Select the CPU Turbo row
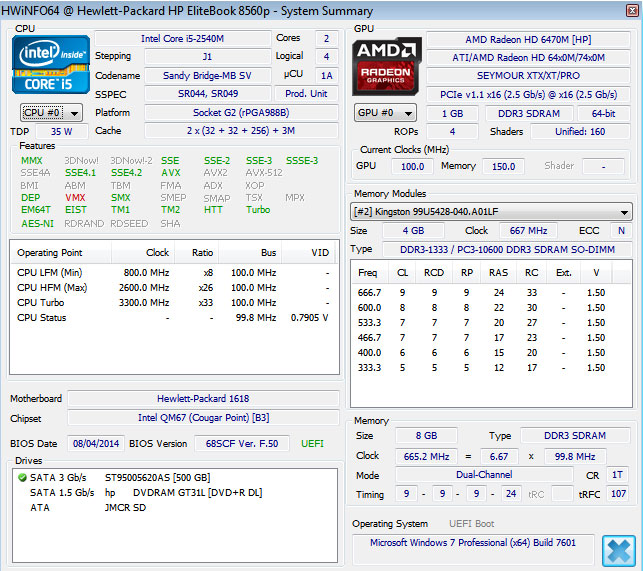This screenshot has width=643, height=571. click(x=173, y=303)
